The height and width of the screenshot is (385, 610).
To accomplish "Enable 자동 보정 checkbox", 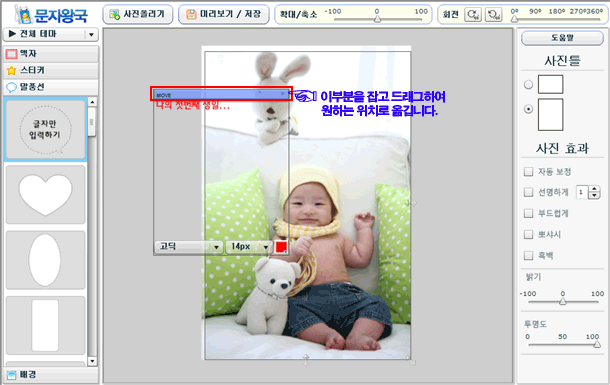I will coord(528,172).
